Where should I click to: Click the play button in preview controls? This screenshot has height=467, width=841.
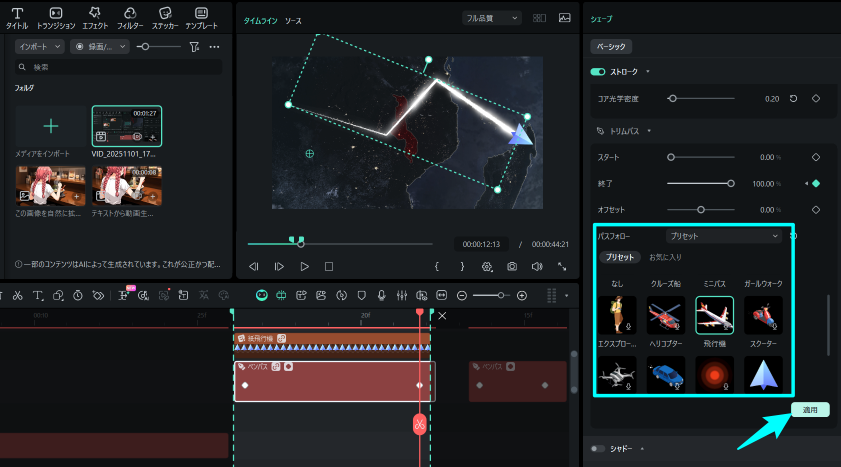coord(304,267)
